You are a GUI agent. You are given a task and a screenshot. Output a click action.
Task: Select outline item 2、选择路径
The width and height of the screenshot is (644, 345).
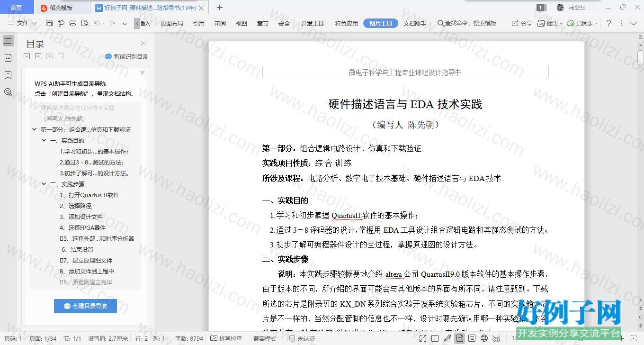pyautogui.click(x=76, y=206)
